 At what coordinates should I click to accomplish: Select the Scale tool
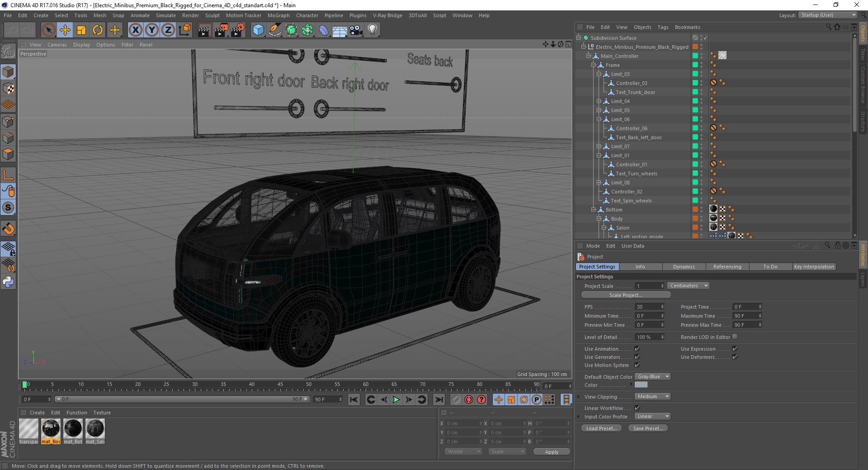(81, 30)
